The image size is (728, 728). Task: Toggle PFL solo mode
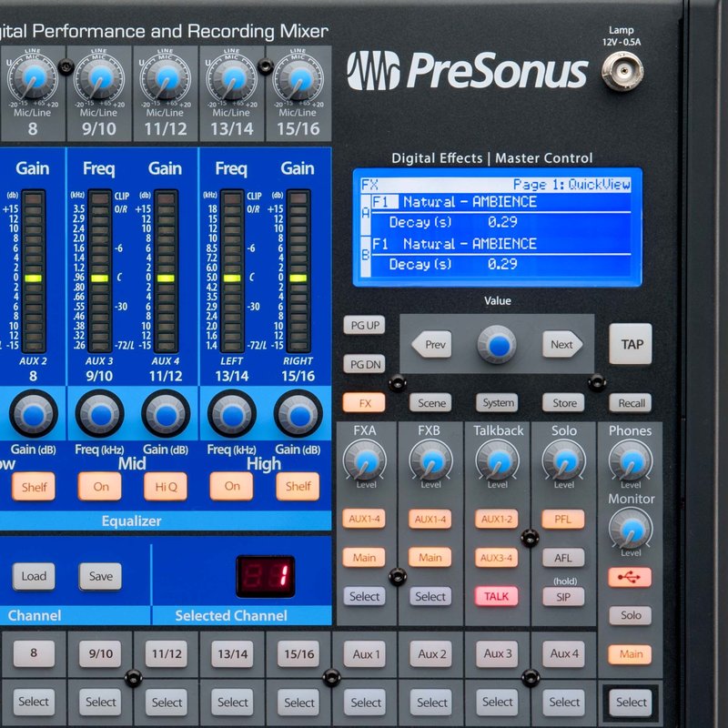562,519
